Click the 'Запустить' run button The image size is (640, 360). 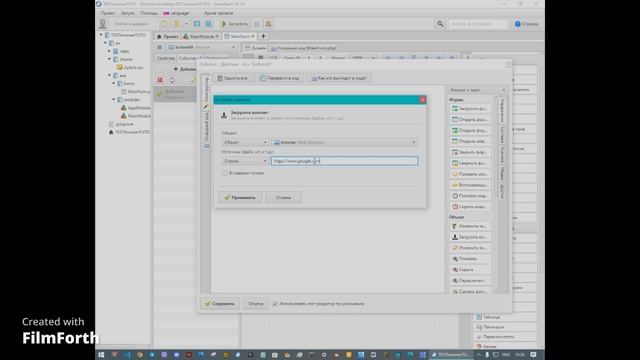[x=235, y=24]
